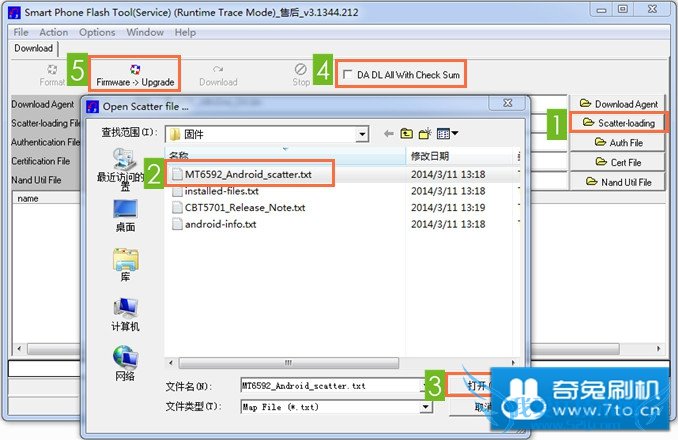
Task: Click icon of MT6592_Android_scatter.txt
Action: [177, 174]
